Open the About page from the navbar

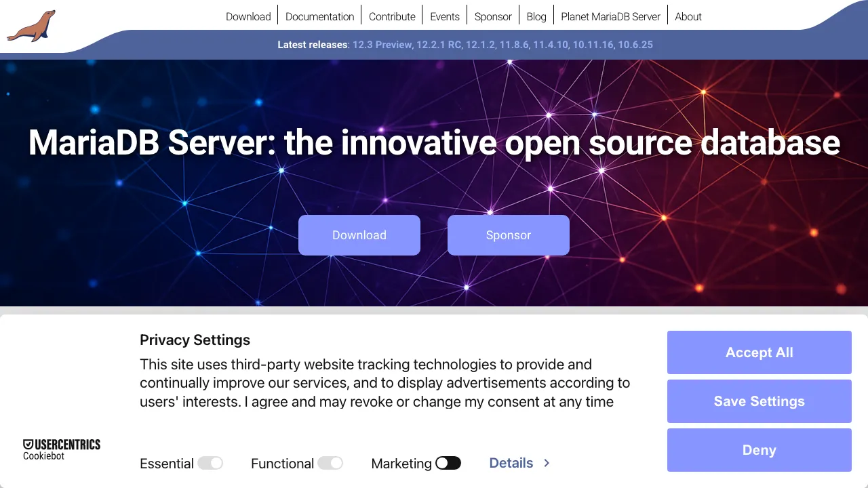tap(688, 16)
